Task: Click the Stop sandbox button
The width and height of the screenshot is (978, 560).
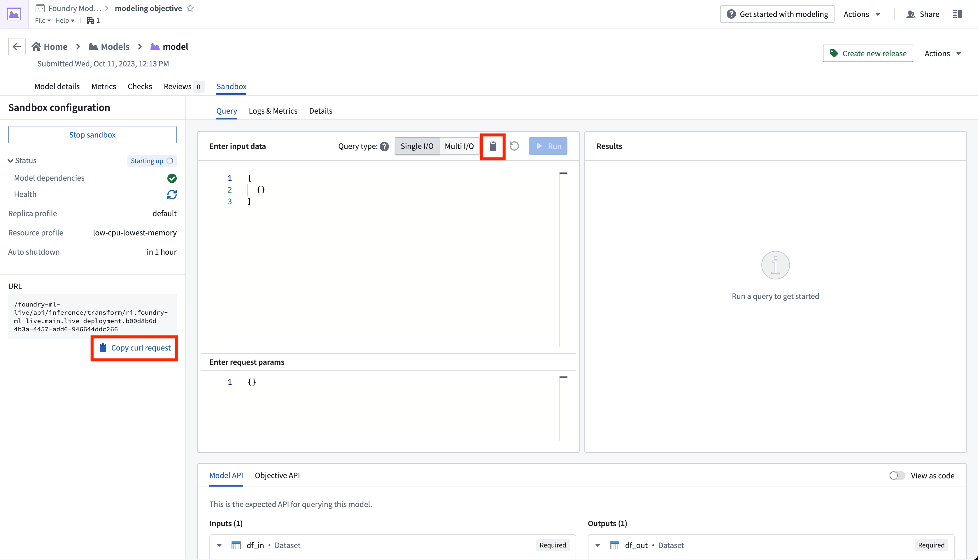Action: point(93,134)
